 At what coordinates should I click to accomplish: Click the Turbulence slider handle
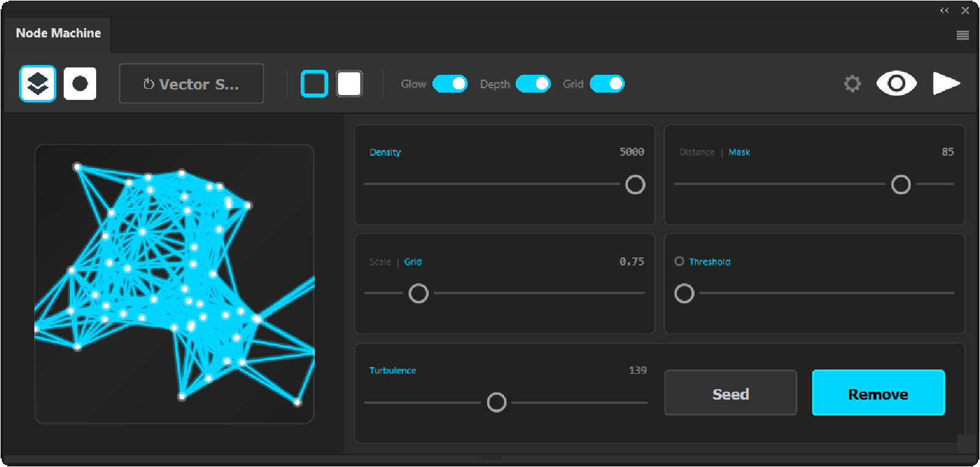pyautogui.click(x=496, y=403)
